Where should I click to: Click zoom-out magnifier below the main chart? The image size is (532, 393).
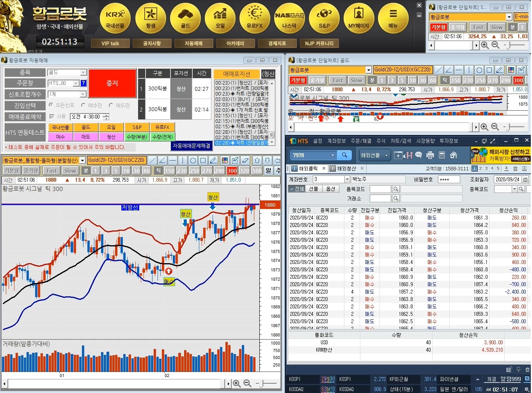coord(247,384)
